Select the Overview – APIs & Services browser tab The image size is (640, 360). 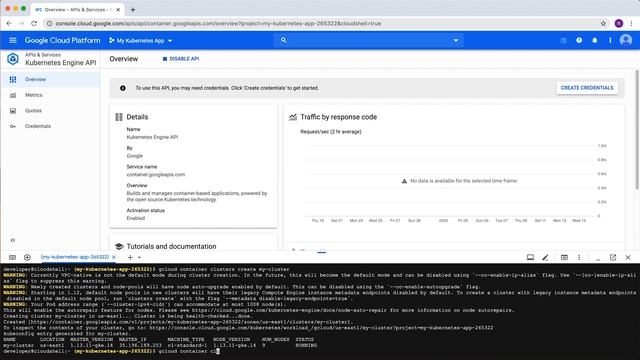[77, 9]
